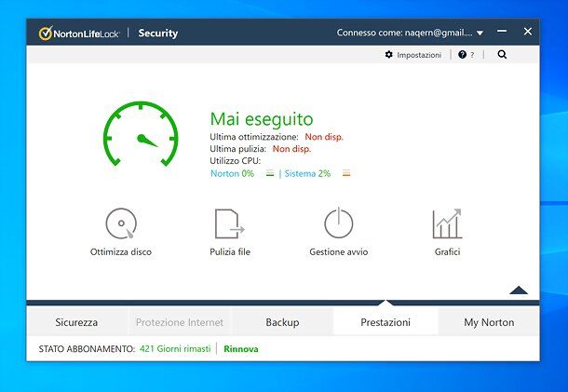The image size is (568, 392).
Task: Click the 421 Giorni rimasti text
Action: (x=175, y=349)
